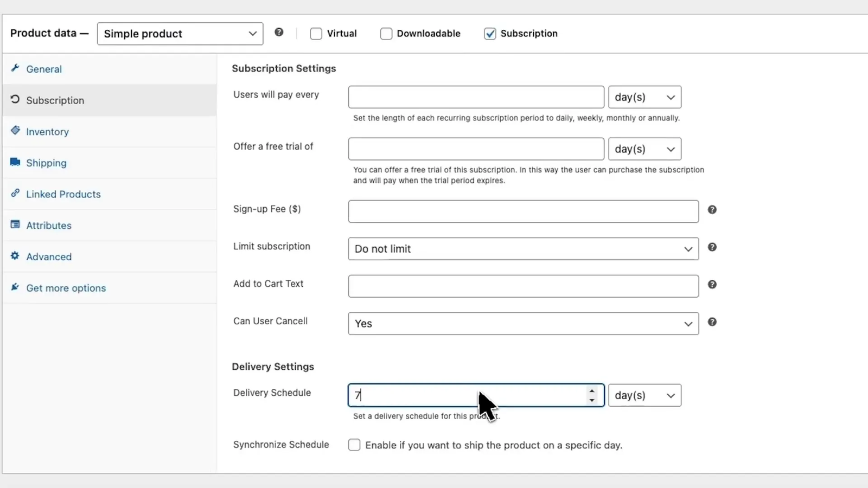Enable the Virtual checkbox
Screen dimensions: 868x488
316,34
